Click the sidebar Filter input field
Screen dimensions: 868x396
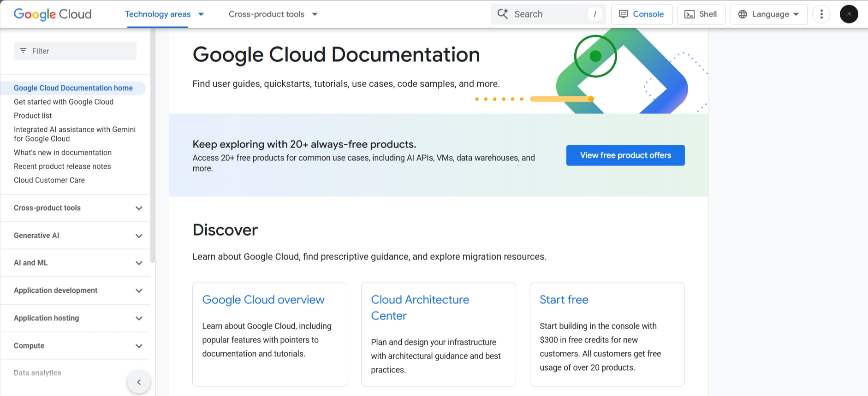point(75,51)
